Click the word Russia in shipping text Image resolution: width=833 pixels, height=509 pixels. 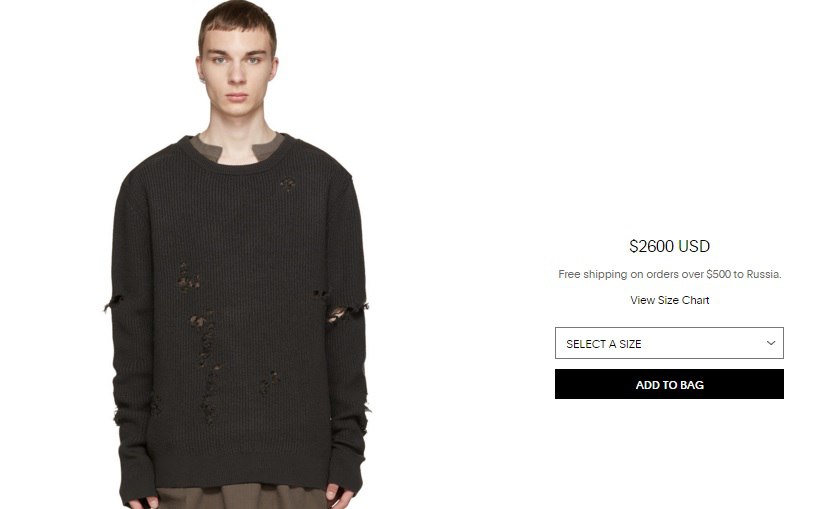[x=763, y=274]
